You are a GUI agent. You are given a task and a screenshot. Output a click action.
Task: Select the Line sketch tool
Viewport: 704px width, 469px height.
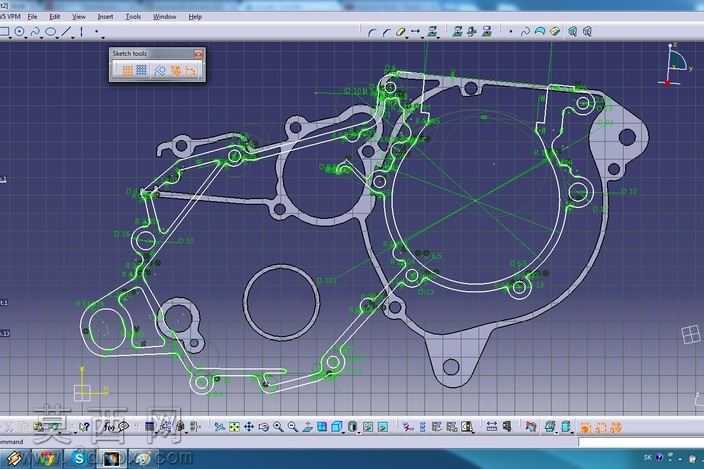pyautogui.click(x=66, y=31)
